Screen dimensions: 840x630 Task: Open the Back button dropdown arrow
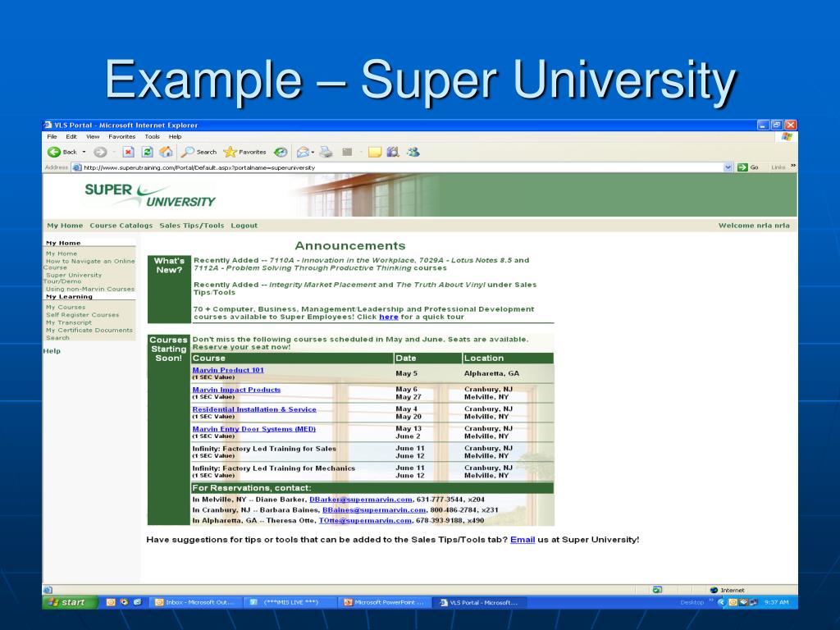84,152
